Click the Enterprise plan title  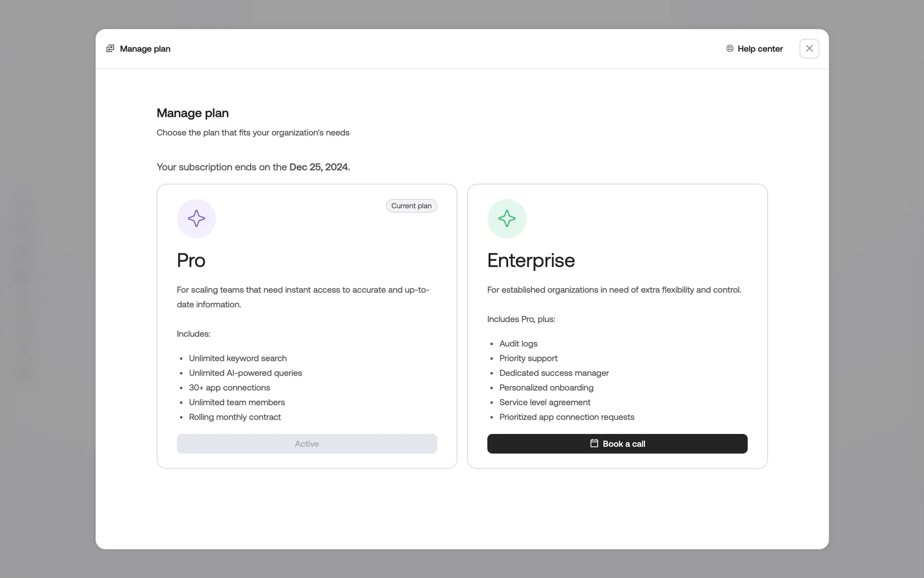click(x=531, y=261)
